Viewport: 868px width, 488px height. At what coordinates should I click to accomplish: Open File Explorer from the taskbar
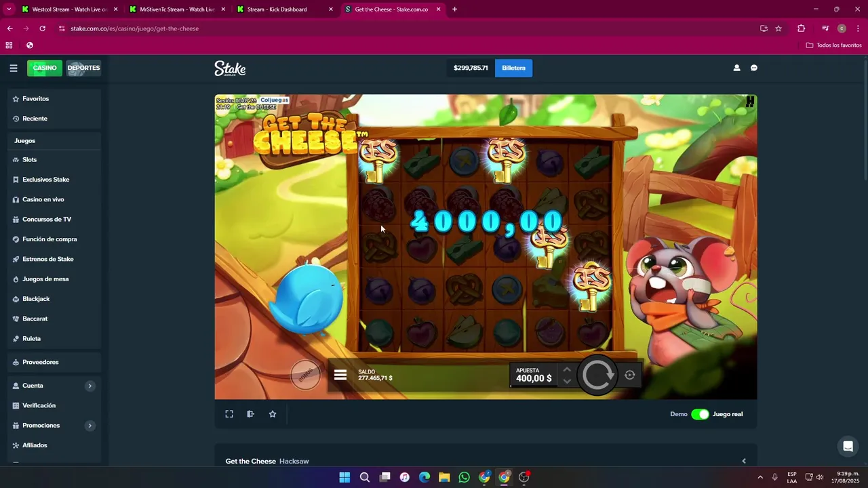pyautogui.click(x=444, y=477)
